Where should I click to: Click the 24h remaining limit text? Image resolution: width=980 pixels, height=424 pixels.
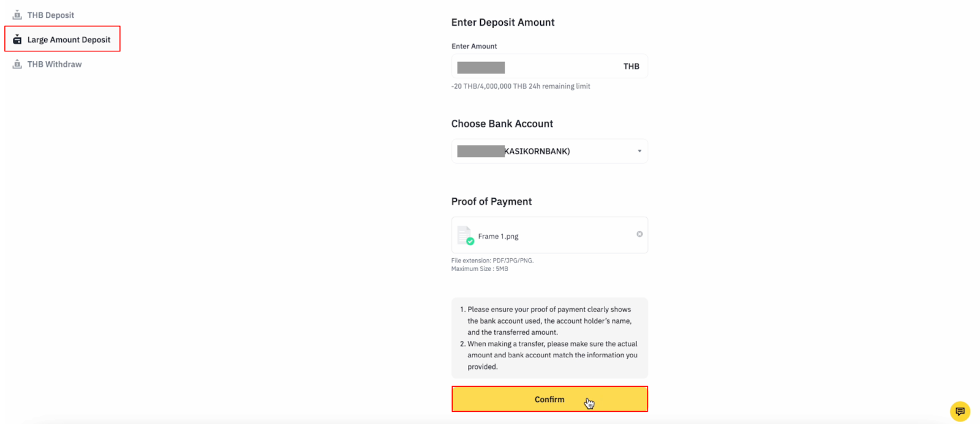[521, 86]
